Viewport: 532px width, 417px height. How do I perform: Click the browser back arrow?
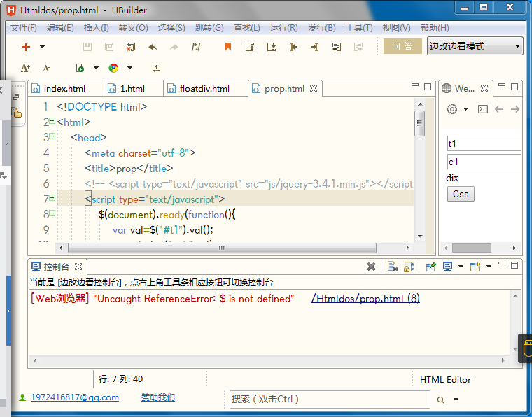(x=499, y=109)
